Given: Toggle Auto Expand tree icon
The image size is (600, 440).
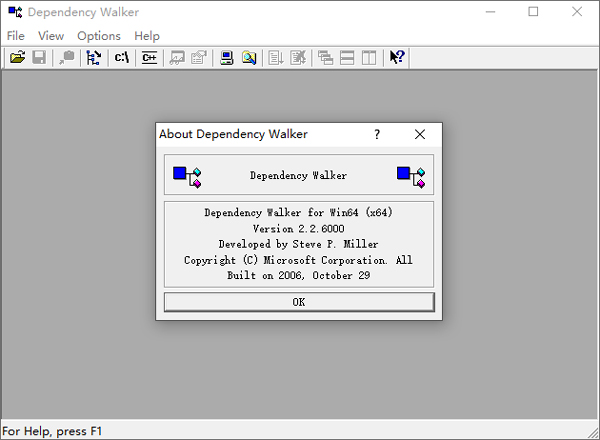Looking at the screenshot, I should coord(94,58).
